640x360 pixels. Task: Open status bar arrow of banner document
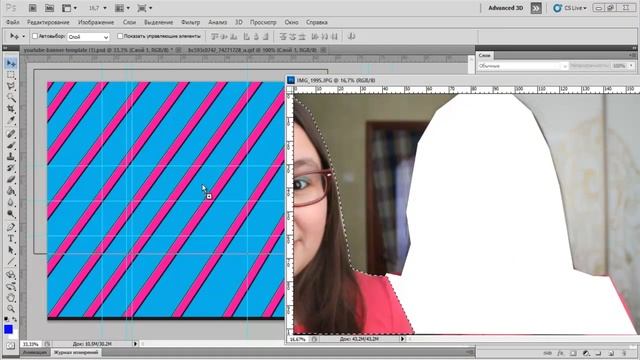[x=135, y=344]
